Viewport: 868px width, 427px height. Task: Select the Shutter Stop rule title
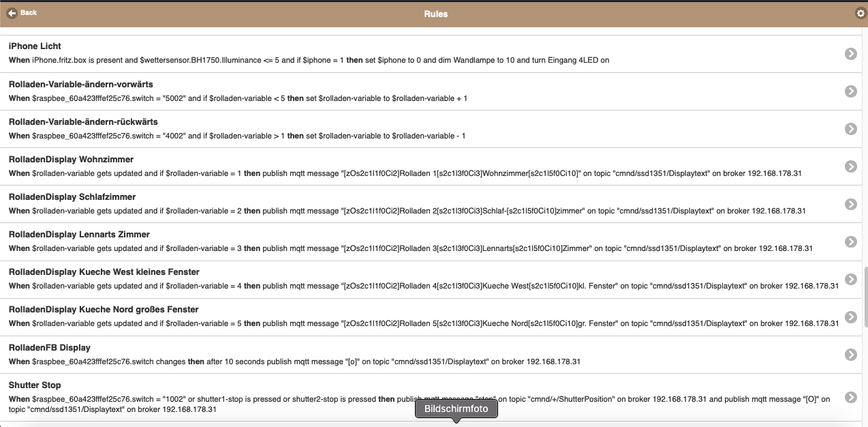click(35, 385)
